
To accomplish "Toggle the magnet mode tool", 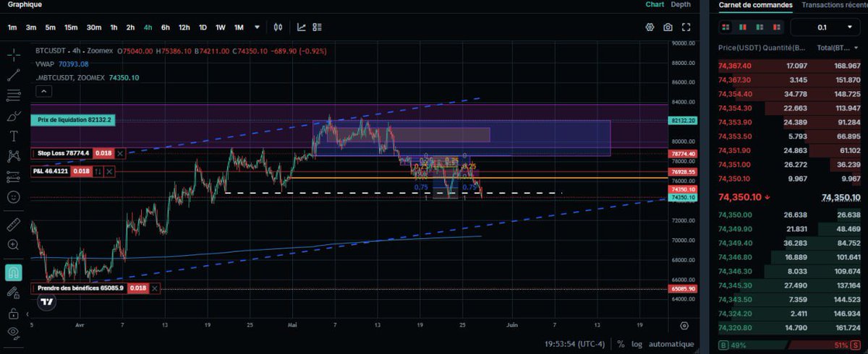I will pyautogui.click(x=13, y=272).
